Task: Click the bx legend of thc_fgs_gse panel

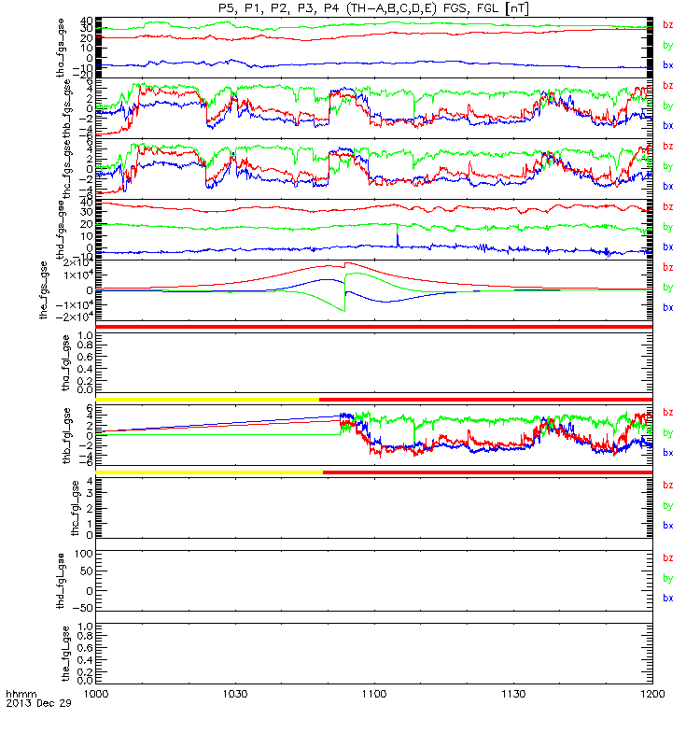Action: point(668,186)
